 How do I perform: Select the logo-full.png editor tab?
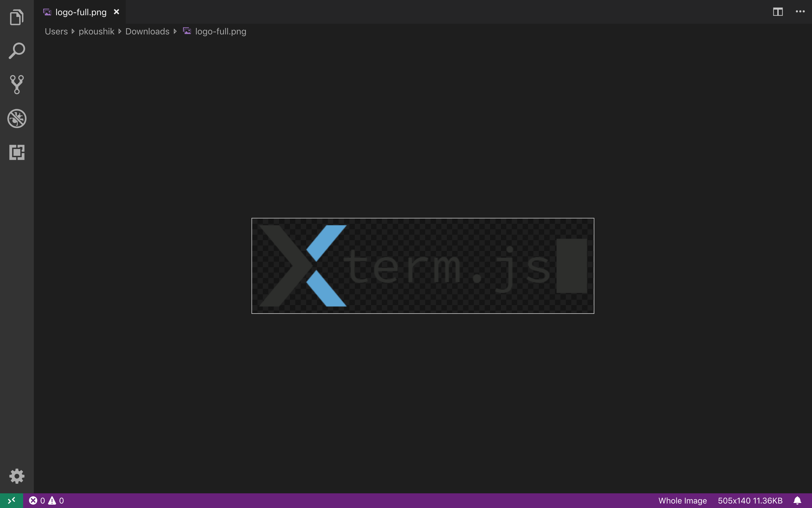(x=80, y=12)
